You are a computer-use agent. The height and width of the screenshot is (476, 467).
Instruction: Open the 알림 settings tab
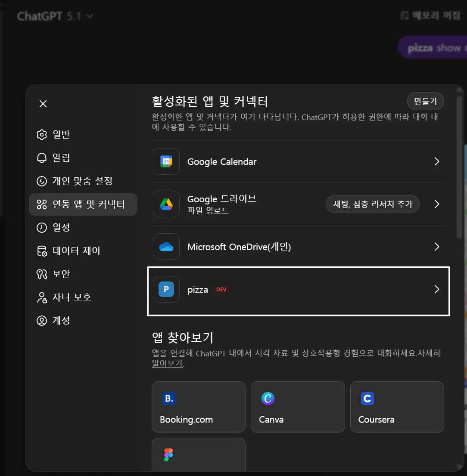coord(83,158)
